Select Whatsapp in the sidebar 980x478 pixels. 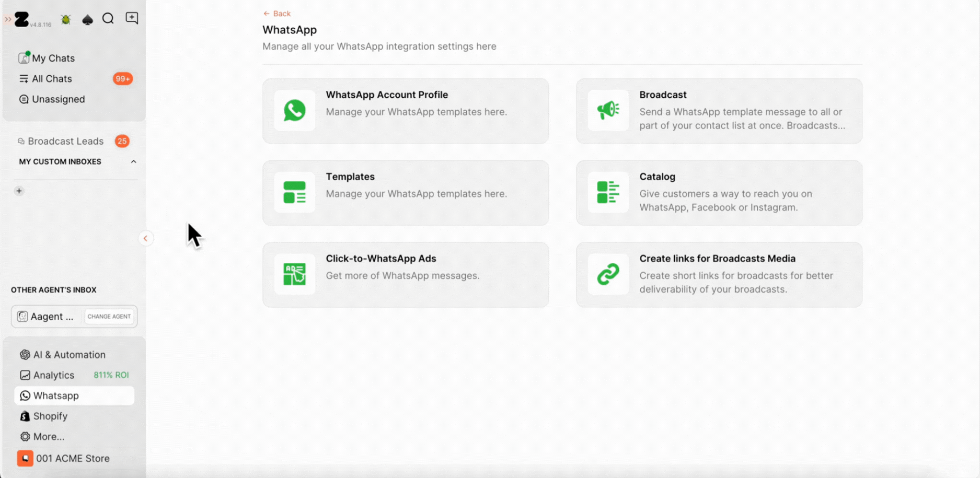point(74,395)
